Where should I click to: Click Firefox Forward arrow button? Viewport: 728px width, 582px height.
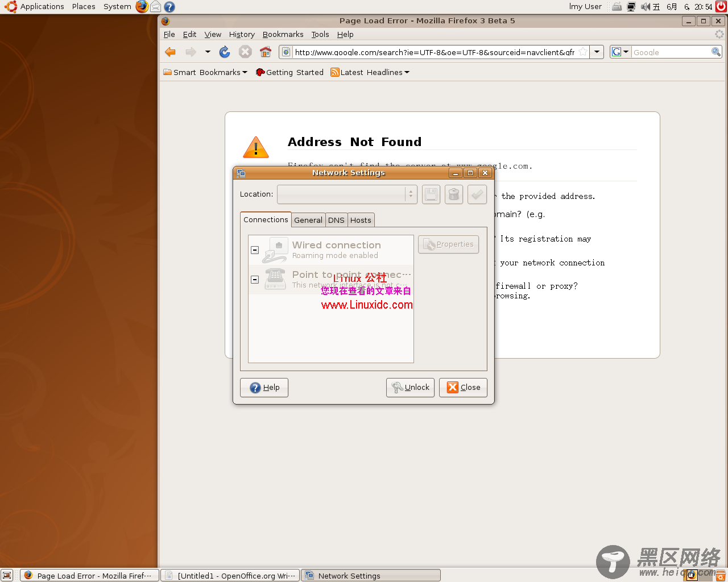click(x=191, y=52)
